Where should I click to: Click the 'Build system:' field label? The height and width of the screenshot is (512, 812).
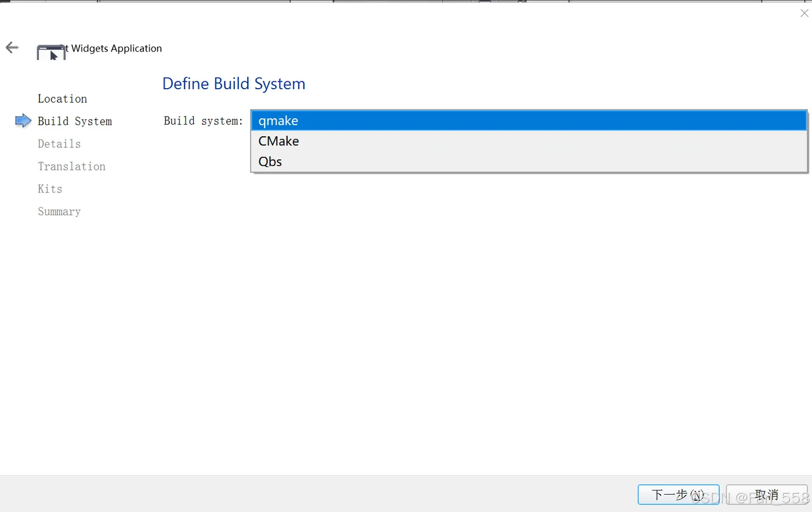203,121
